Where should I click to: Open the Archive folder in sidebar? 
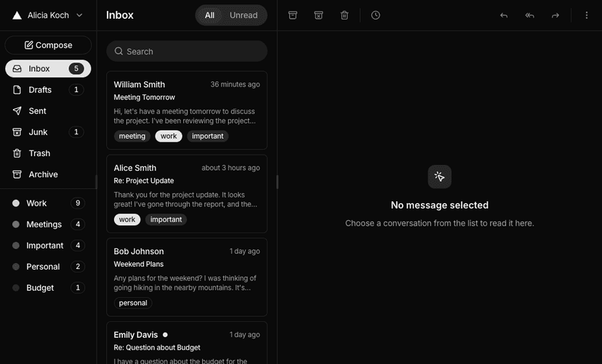[x=48, y=174]
